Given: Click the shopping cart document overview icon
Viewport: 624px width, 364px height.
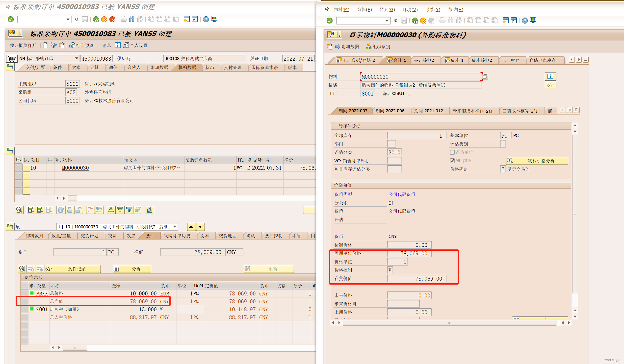Looking at the screenshot, I should [x=12, y=59].
